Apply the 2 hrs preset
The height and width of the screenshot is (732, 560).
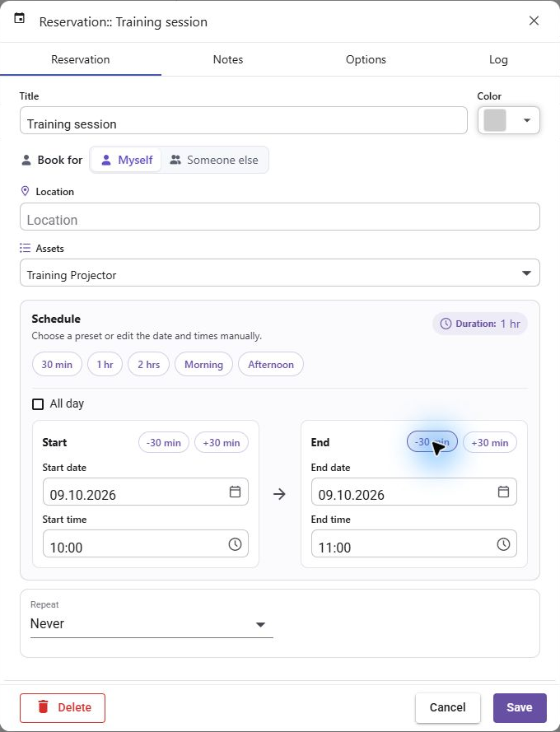click(x=149, y=364)
